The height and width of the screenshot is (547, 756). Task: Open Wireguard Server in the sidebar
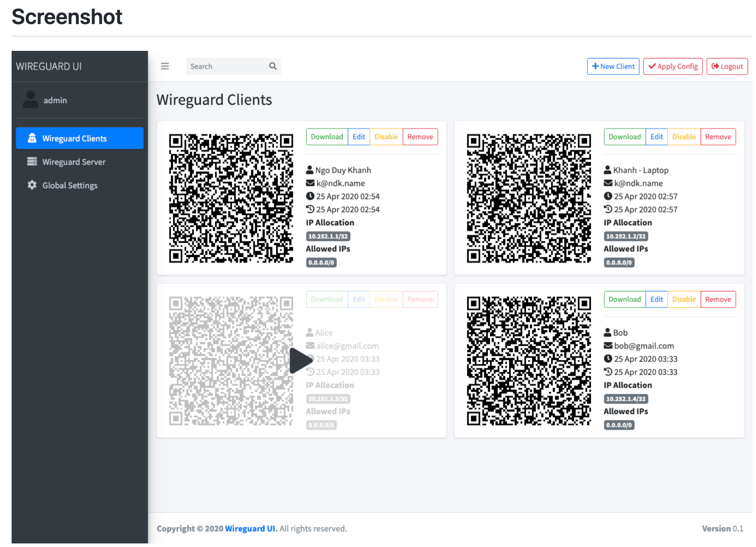[x=79, y=162]
